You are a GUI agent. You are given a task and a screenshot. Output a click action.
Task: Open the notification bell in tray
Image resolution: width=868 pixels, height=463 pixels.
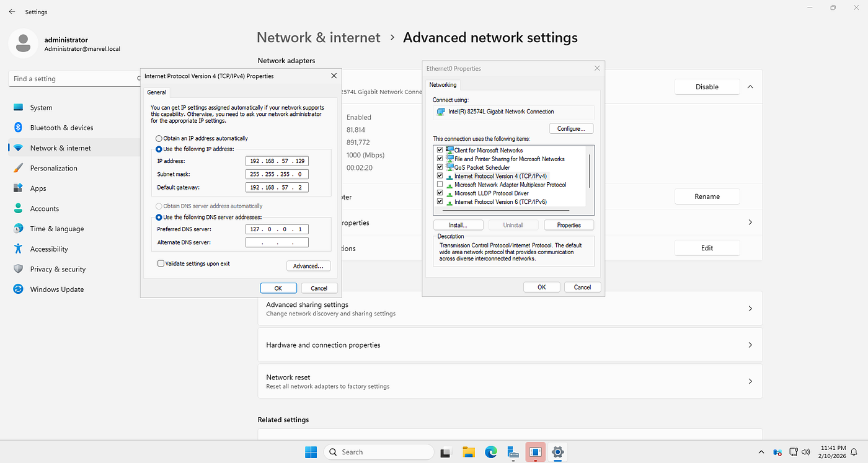click(x=853, y=452)
